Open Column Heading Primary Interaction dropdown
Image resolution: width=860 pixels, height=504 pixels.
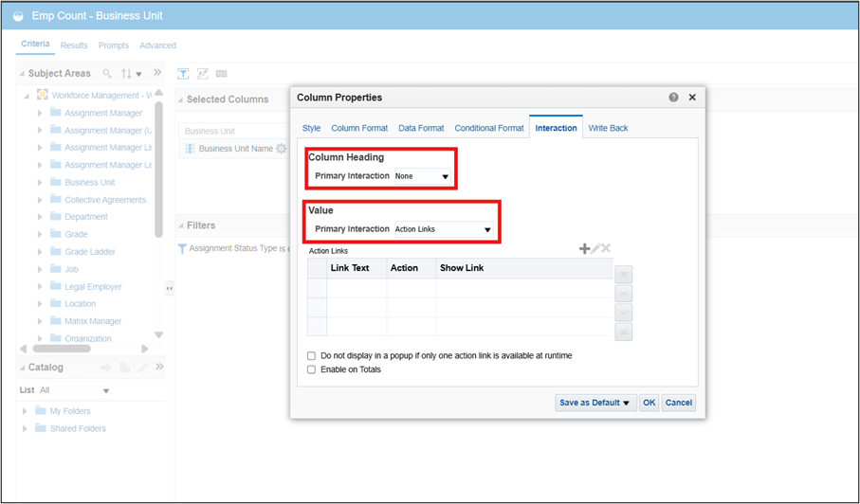pos(423,176)
